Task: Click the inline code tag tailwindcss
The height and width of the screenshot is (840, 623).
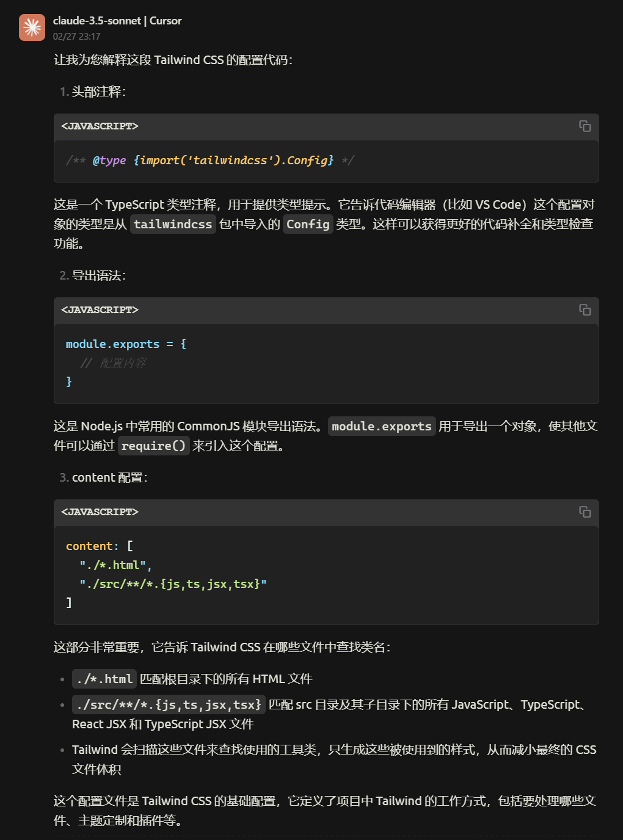Action: point(173,224)
